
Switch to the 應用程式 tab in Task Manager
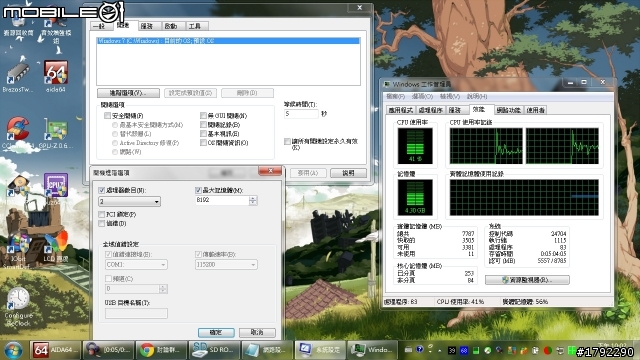[401, 110]
